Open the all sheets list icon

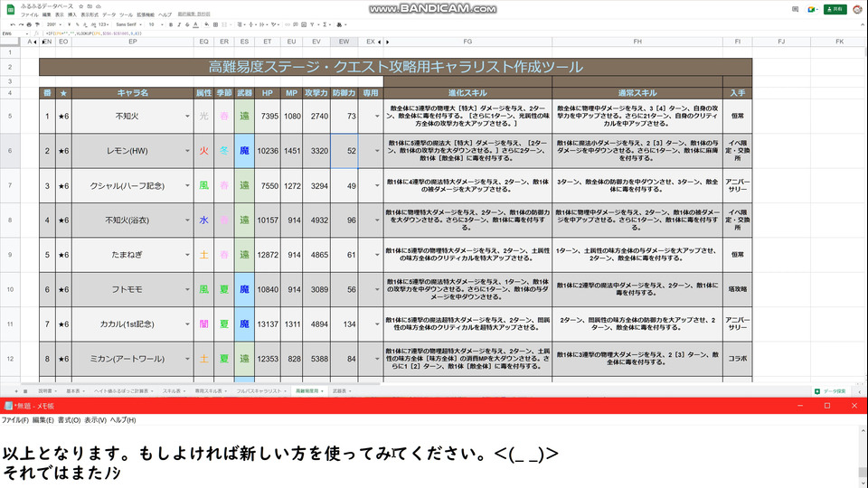click(x=25, y=391)
